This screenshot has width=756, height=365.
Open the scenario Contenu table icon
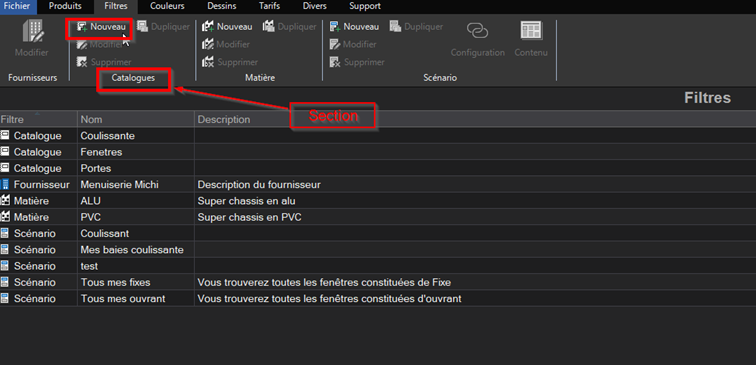531,30
